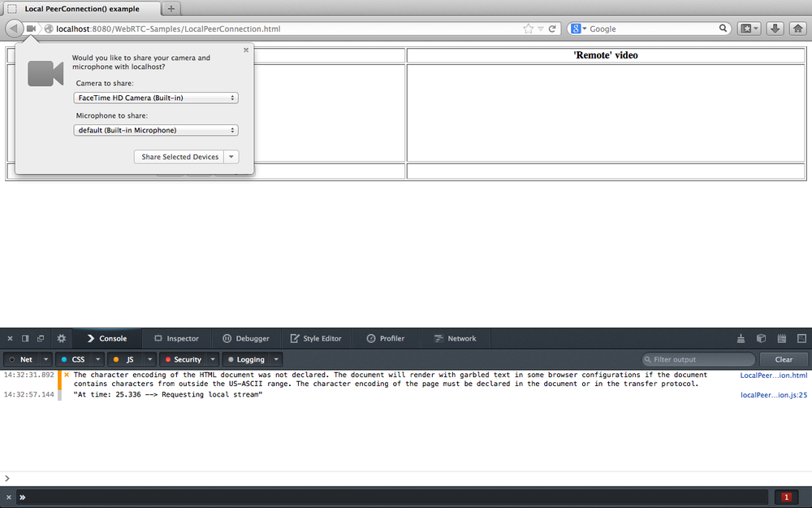
Task: Open Scratchpad in the developer toolbar
Action: point(781,338)
